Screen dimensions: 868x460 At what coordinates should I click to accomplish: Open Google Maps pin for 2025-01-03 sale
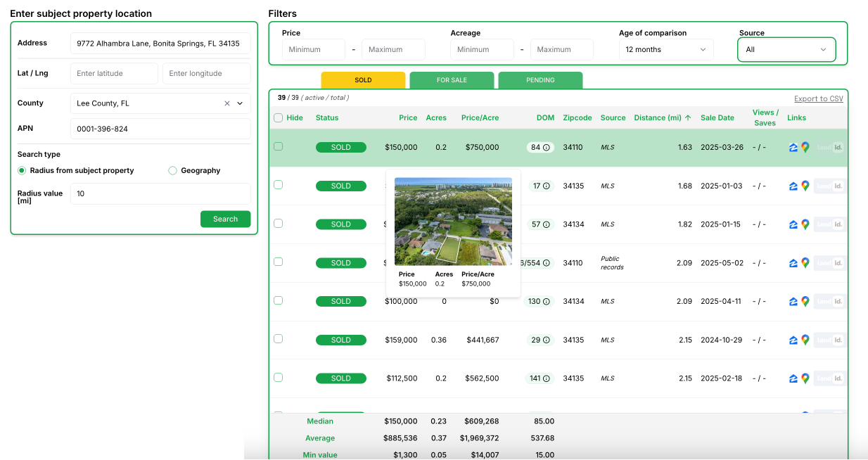click(x=805, y=186)
